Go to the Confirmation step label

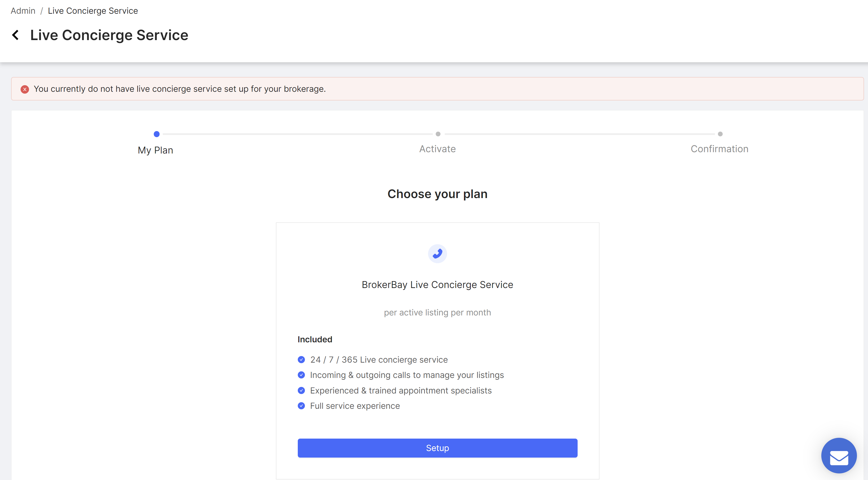pos(720,149)
